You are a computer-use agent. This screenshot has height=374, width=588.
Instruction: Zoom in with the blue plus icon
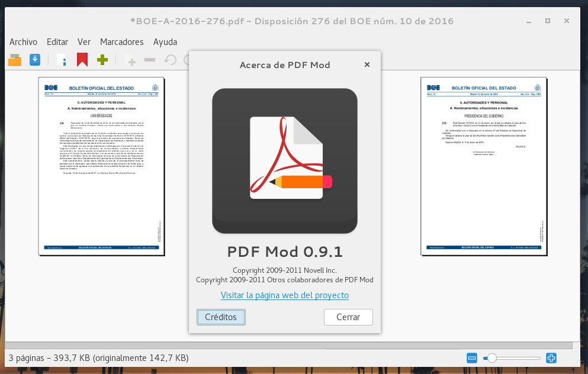click(551, 358)
